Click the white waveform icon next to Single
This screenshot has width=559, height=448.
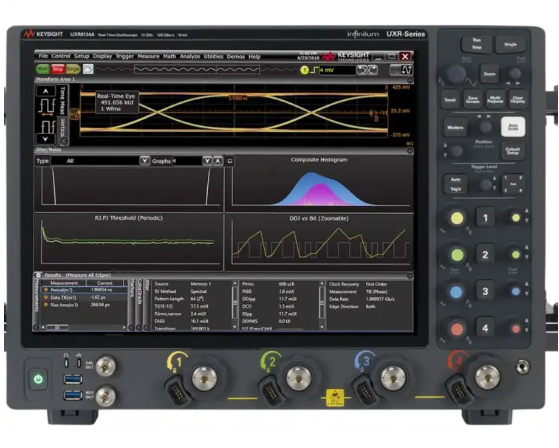coord(88,69)
